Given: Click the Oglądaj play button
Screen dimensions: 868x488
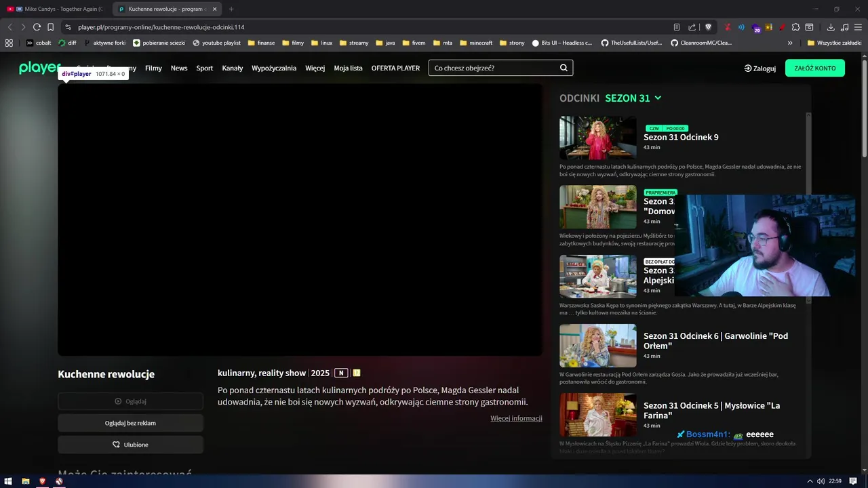Looking at the screenshot, I should click(x=130, y=401).
